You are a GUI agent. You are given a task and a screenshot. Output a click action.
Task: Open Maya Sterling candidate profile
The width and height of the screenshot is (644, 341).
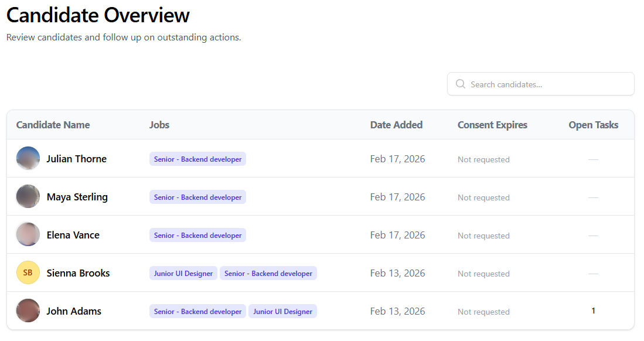tap(77, 197)
